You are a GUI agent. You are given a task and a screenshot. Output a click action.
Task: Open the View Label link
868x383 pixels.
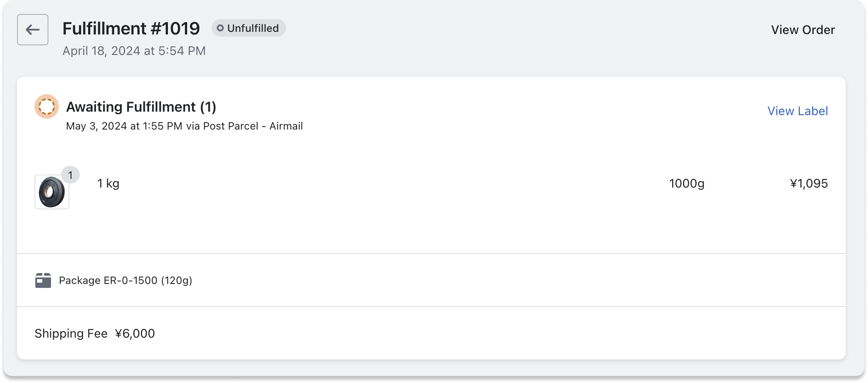click(x=797, y=111)
